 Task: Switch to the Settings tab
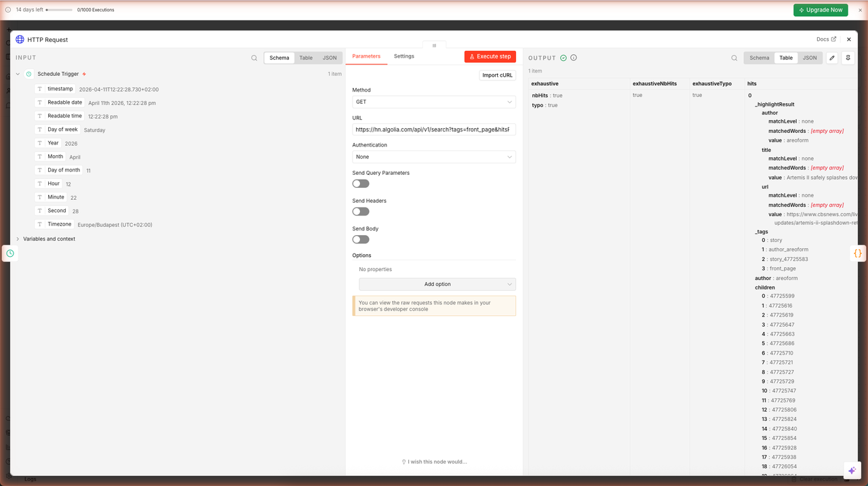404,56
